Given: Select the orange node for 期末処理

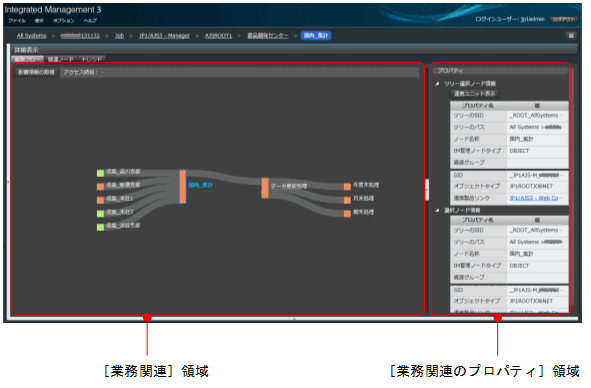Looking at the screenshot, I should point(348,214).
